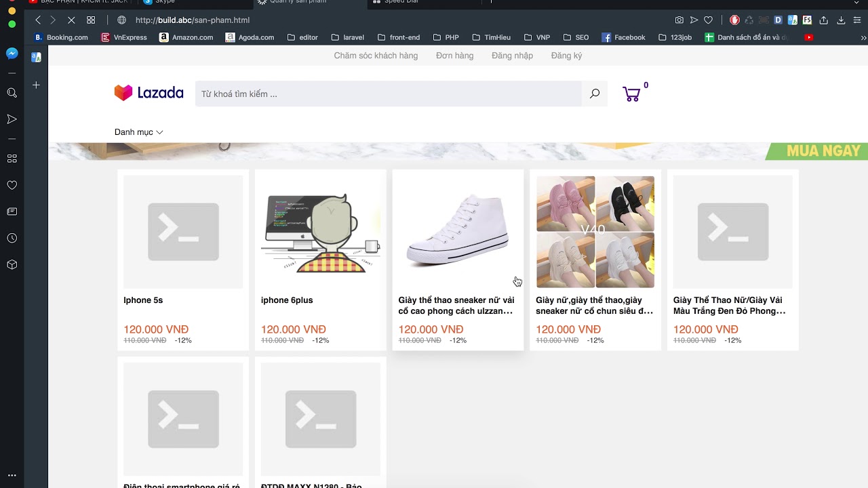Viewport: 868px width, 488px height.
Task: Expand the Danh mục category dropdown
Action: coord(139,132)
